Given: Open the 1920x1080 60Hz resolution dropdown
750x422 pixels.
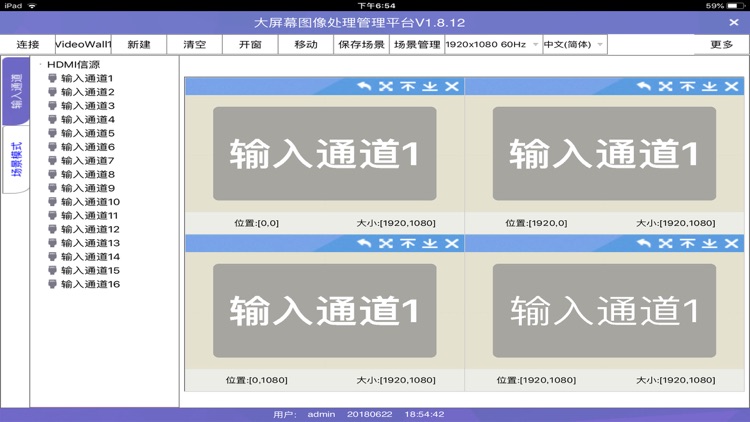Looking at the screenshot, I should [x=493, y=44].
